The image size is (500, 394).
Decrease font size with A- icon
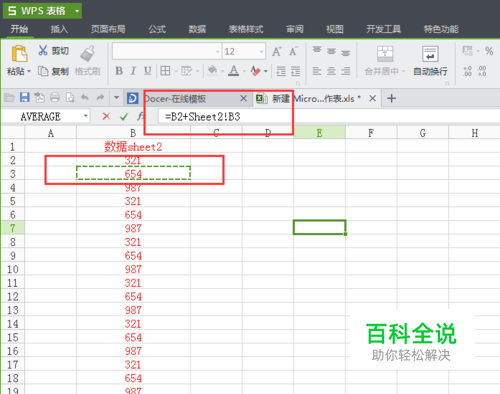[293, 51]
